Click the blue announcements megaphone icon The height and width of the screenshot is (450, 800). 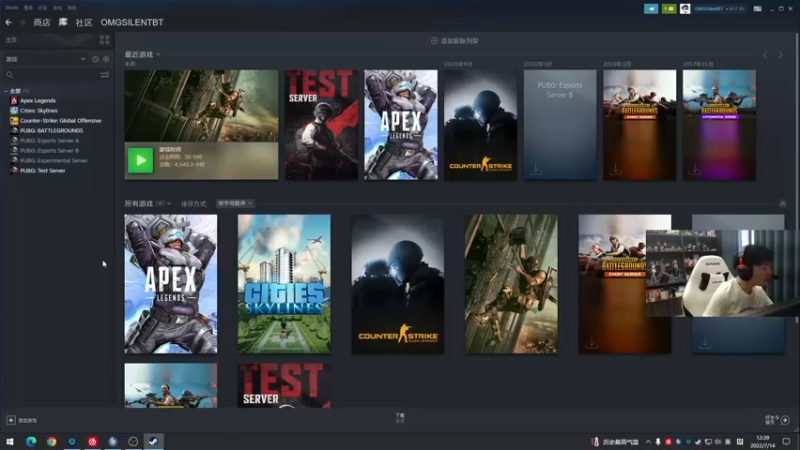(x=651, y=9)
